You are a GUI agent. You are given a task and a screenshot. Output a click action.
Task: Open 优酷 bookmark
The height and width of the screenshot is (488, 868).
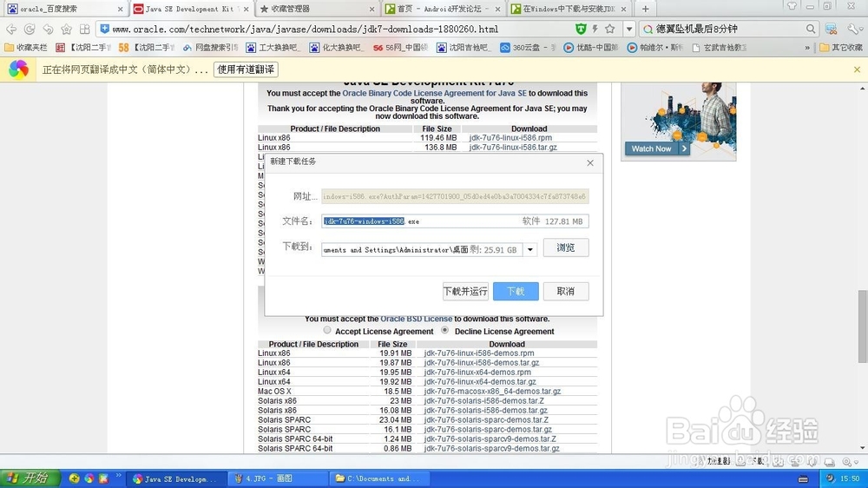pyautogui.click(x=590, y=48)
